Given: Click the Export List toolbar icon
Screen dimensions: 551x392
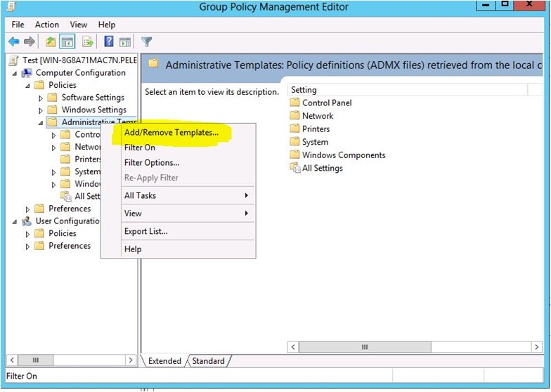Looking at the screenshot, I should click(x=88, y=42).
